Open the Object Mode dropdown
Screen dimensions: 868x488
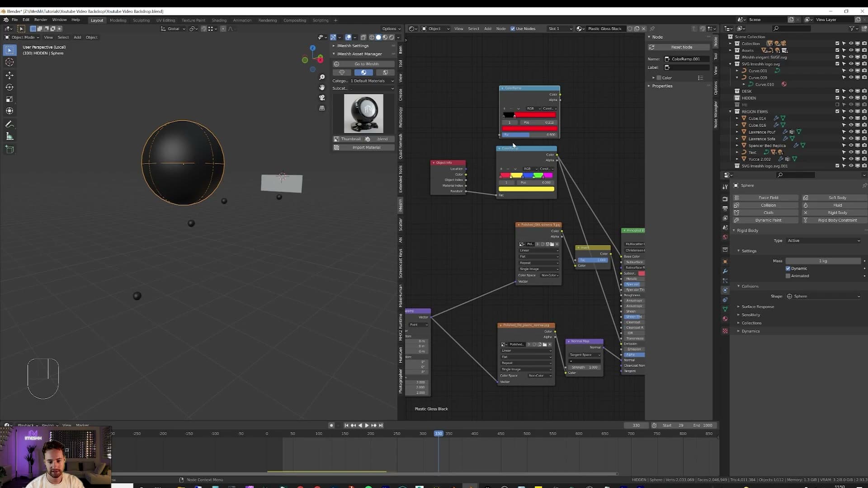(22, 38)
